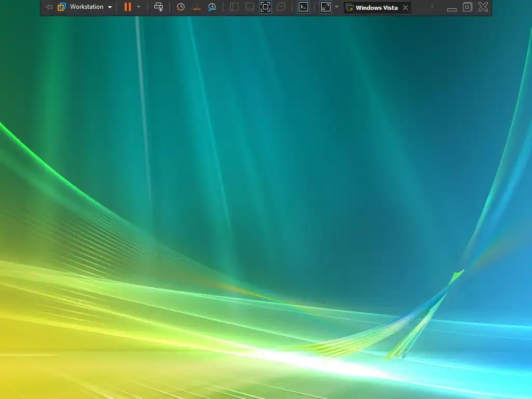The height and width of the screenshot is (399, 532).
Task: Close the Windows Vista tab
Action: [405, 7]
